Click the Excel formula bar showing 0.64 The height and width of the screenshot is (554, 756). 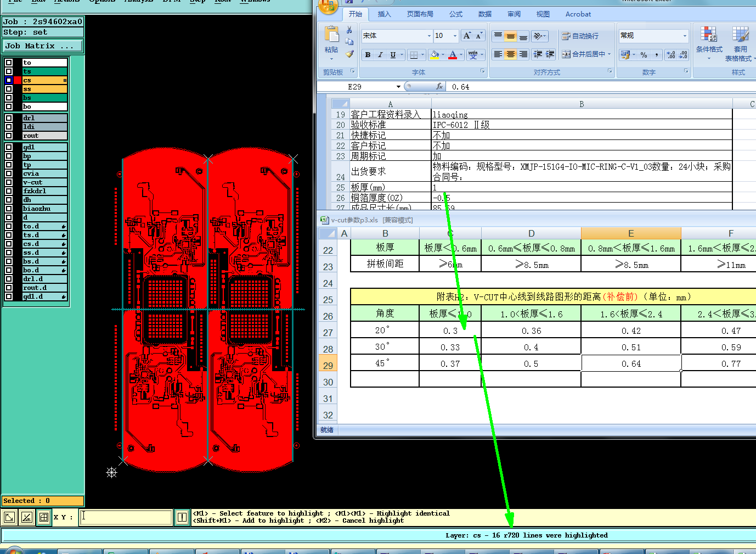coord(602,87)
